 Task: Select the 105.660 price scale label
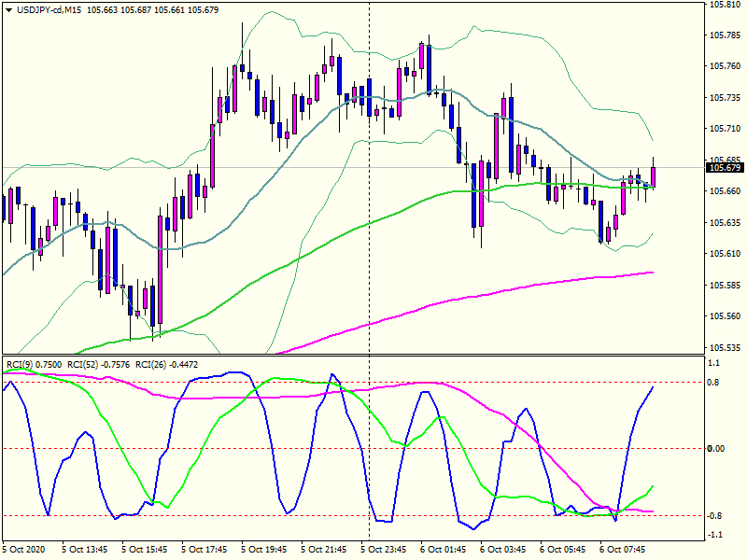726,191
